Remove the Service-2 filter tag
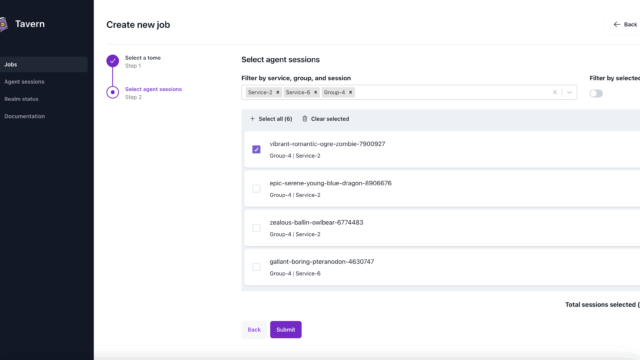 [x=278, y=92]
